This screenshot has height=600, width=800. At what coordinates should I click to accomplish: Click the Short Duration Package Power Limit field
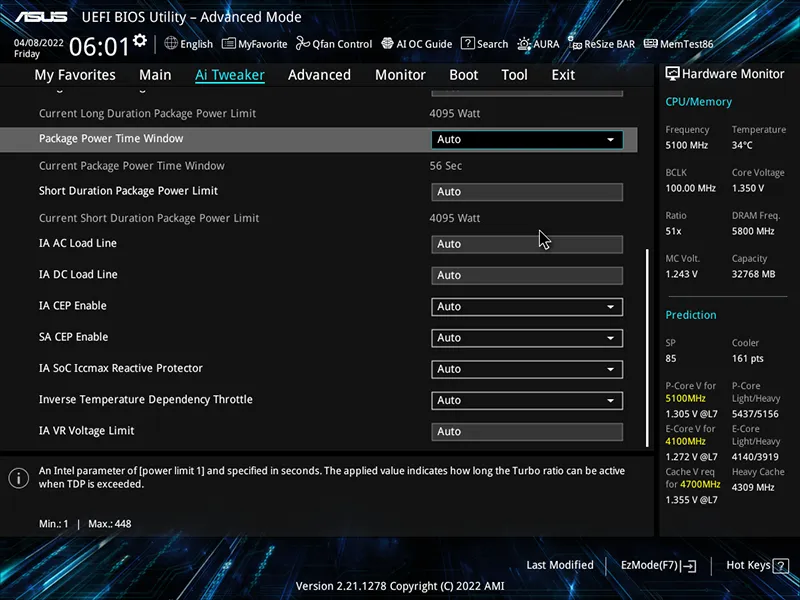pyautogui.click(x=527, y=192)
